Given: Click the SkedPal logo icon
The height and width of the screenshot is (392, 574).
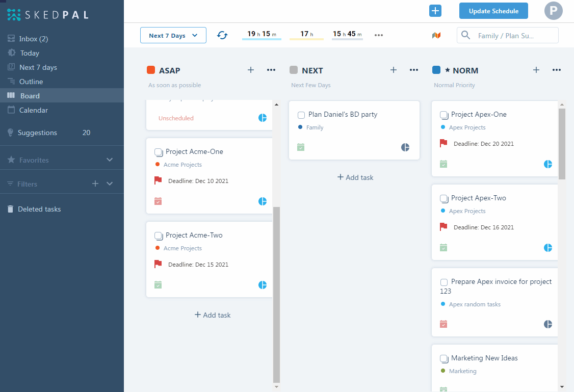Looking at the screenshot, I should click(x=14, y=15).
